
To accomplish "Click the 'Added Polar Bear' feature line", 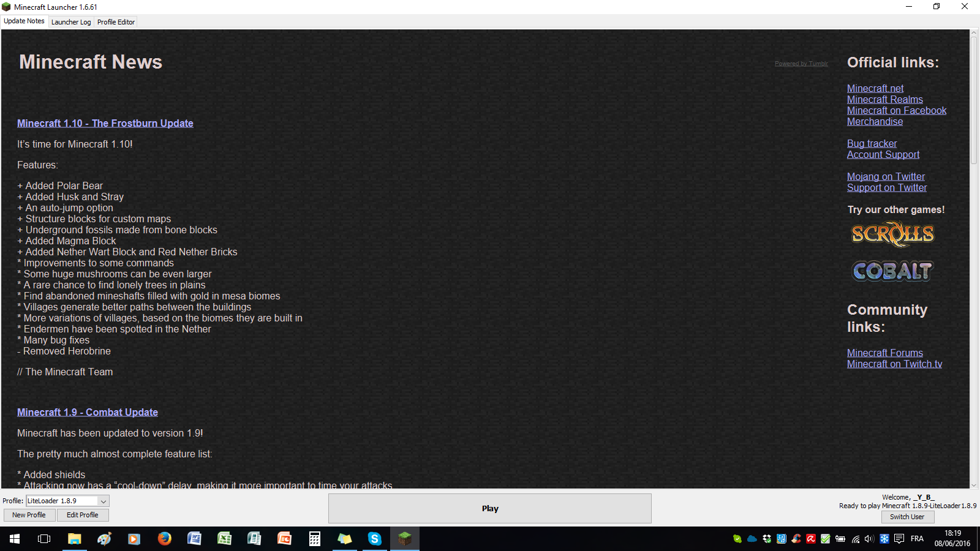I will [60, 186].
